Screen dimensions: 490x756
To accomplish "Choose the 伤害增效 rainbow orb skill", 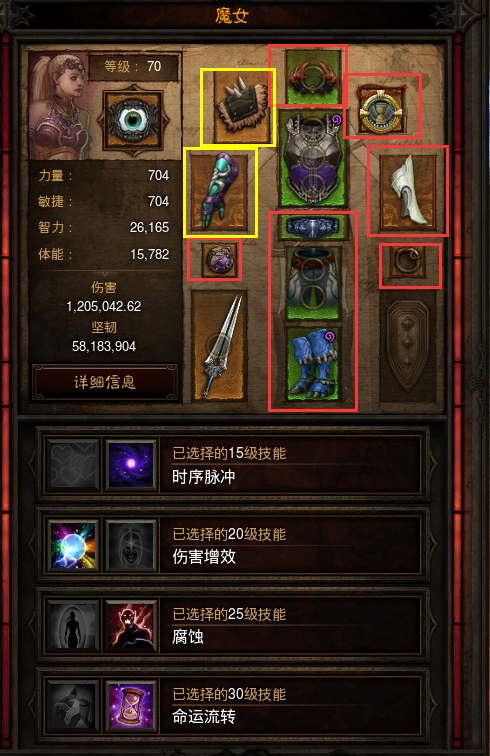I will coord(73,545).
